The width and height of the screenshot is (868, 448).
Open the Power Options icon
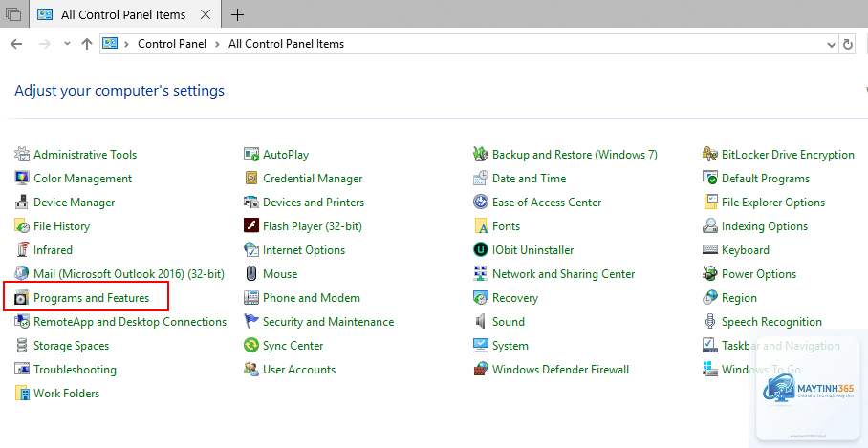tap(710, 273)
